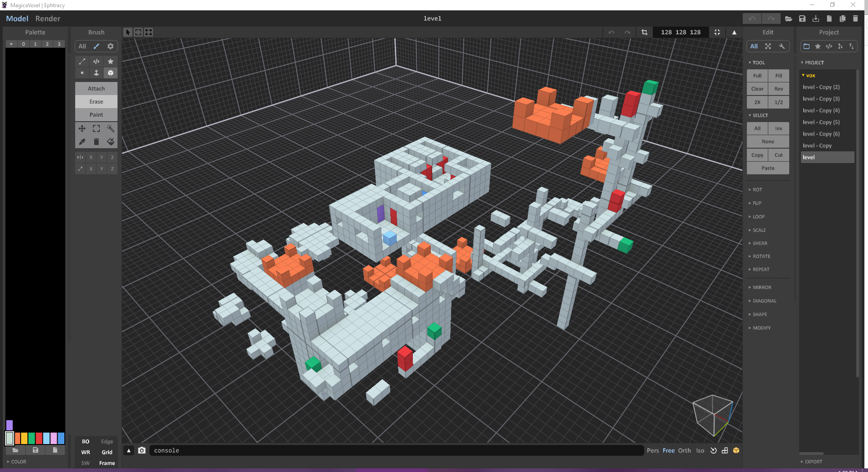Click the open folder icon in top toolbar

pyautogui.click(x=788, y=18)
